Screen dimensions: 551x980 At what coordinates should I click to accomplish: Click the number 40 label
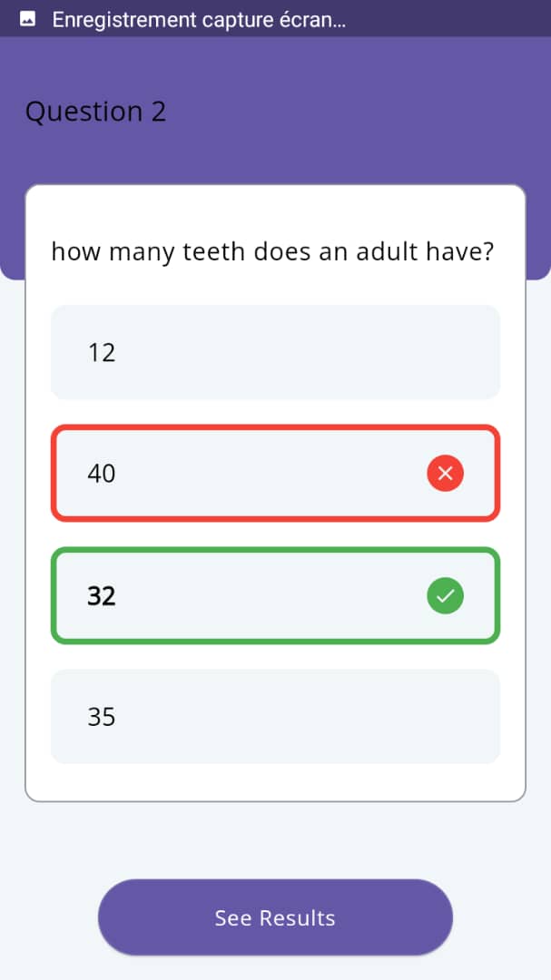pyautogui.click(x=102, y=475)
